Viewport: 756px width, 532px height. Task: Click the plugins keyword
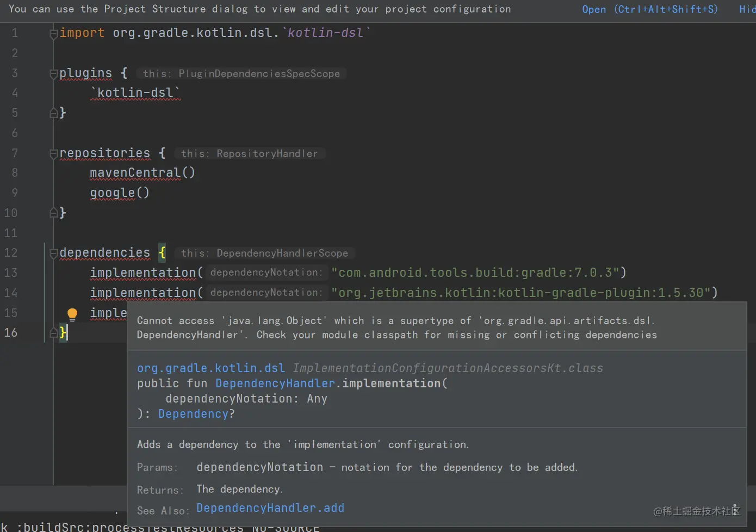(x=86, y=73)
